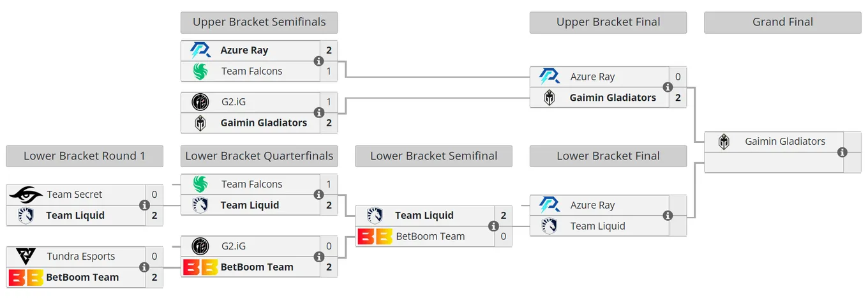This screenshot has height=298, width=868.
Task: Open info icon for Azure Ray vs Team Falcons match
Action: [x=318, y=61]
